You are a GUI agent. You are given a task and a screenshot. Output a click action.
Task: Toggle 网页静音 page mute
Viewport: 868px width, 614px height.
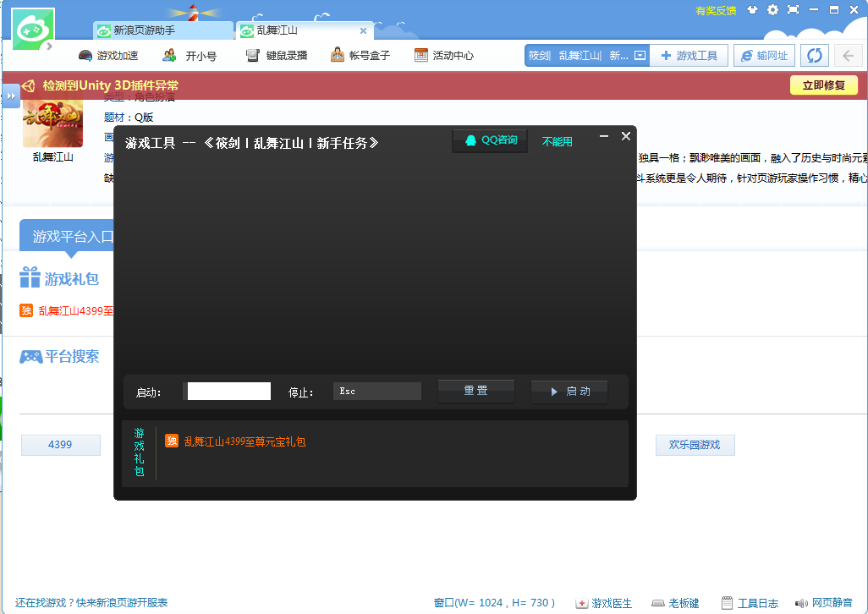tap(824, 603)
